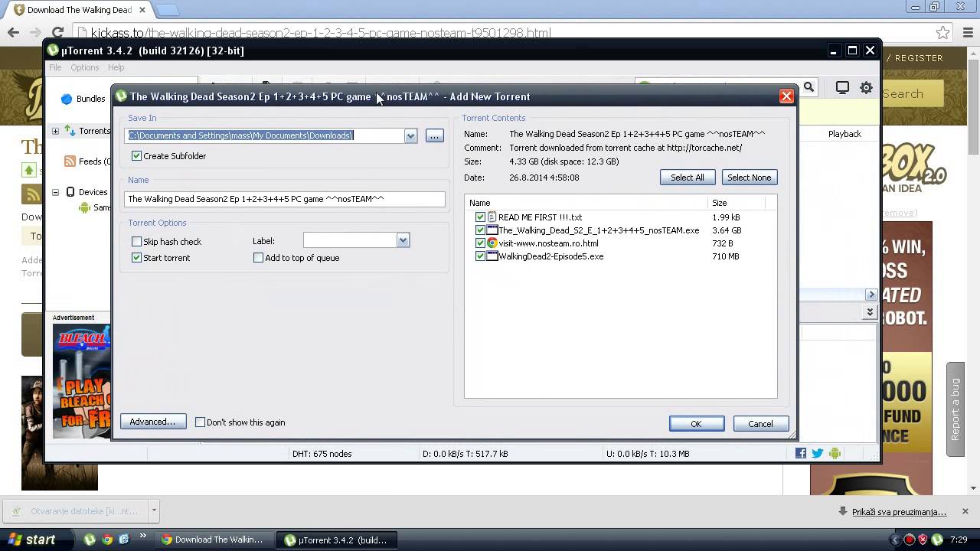This screenshot has height=551, width=980.
Task: Open the Options menu in uTorrent
Action: [84, 67]
